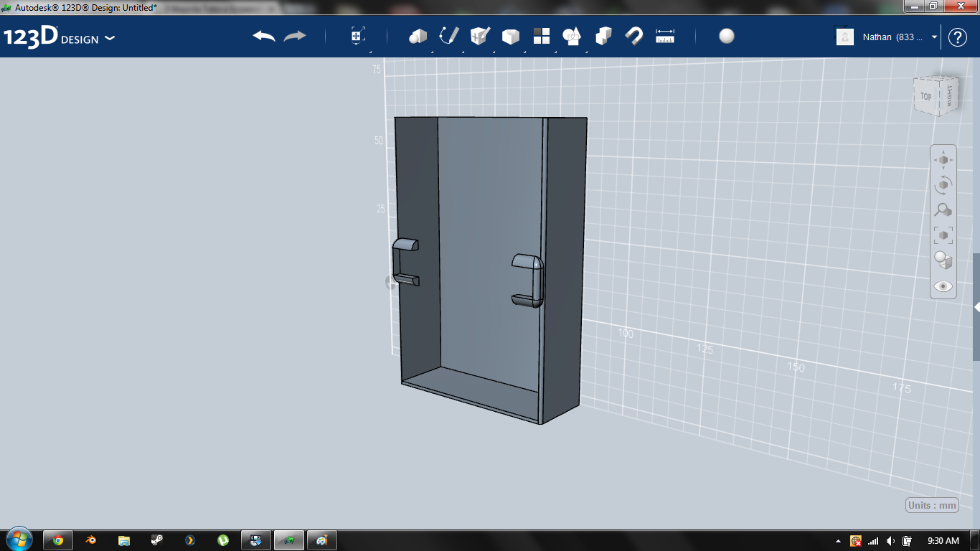This screenshot has width=980, height=551.
Task: Open uTorrent from the taskbar
Action: [223, 540]
